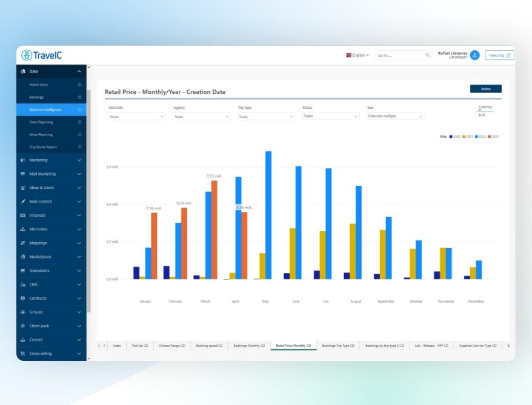Switch to the Pick Up CD tab

140,346
